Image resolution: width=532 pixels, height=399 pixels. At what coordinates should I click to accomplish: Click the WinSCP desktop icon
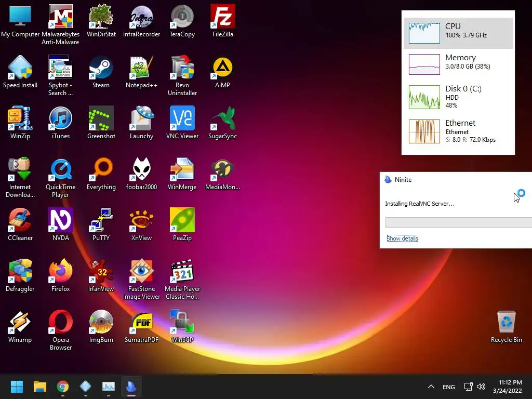pos(182,326)
